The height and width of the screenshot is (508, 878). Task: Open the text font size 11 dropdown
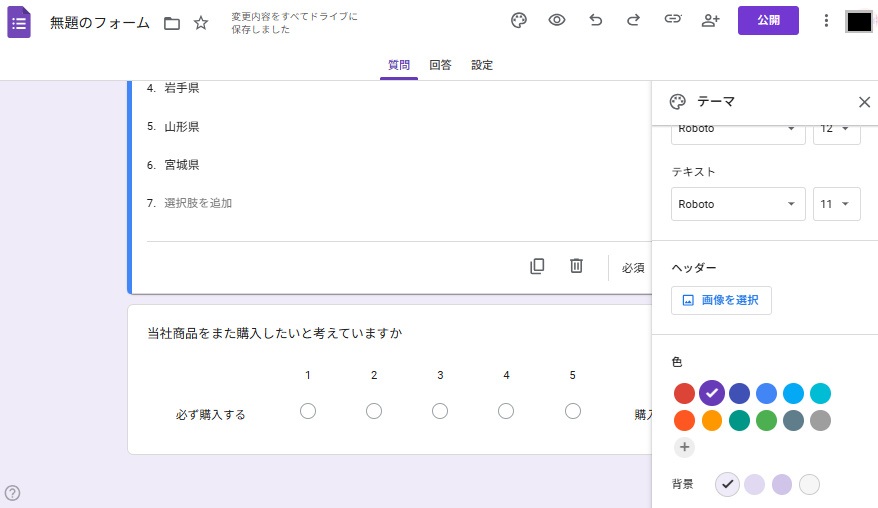[x=836, y=204]
